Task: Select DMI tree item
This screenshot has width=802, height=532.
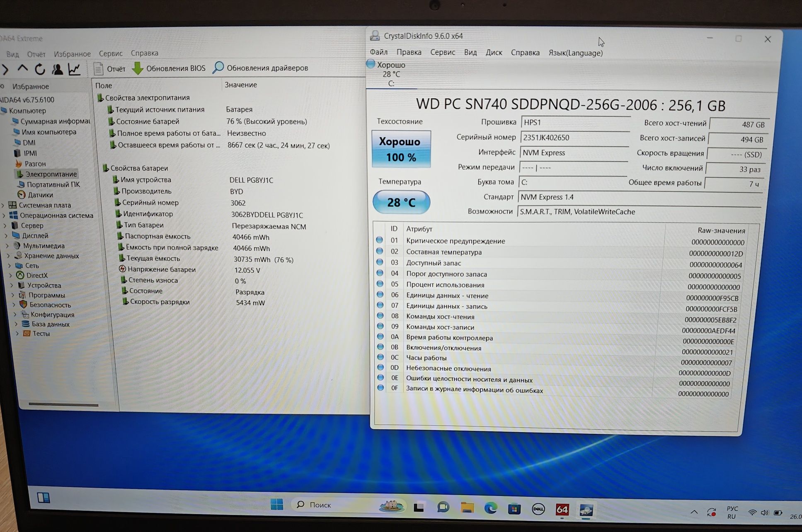Action: tap(25, 143)
